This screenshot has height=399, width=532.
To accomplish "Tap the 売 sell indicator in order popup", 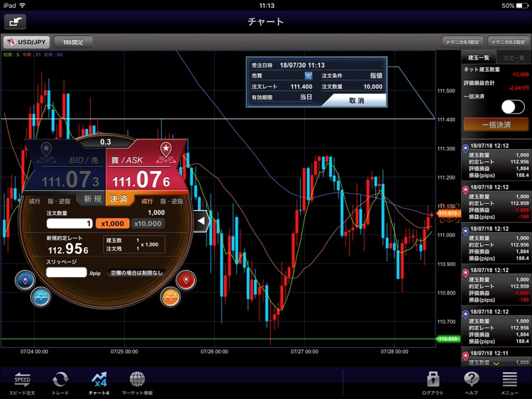I will [x=308, y=75].
